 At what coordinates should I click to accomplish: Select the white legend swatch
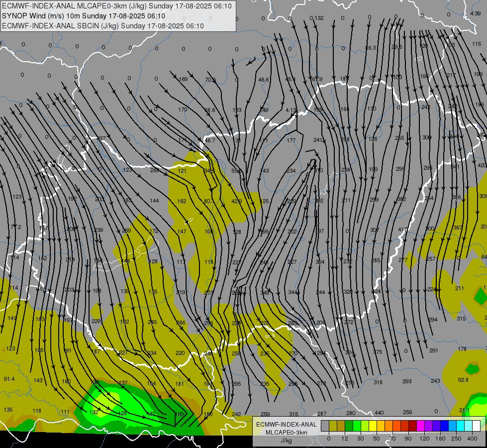coord(476,426)
